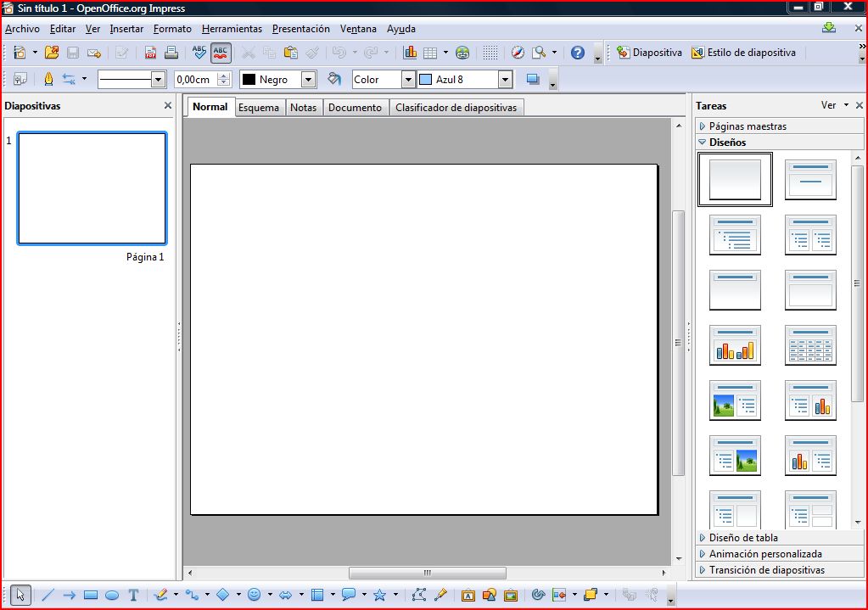Click the Estilo de diapositiva button
The width and height of the screenshot is (868, 610).
click(743, 53)
